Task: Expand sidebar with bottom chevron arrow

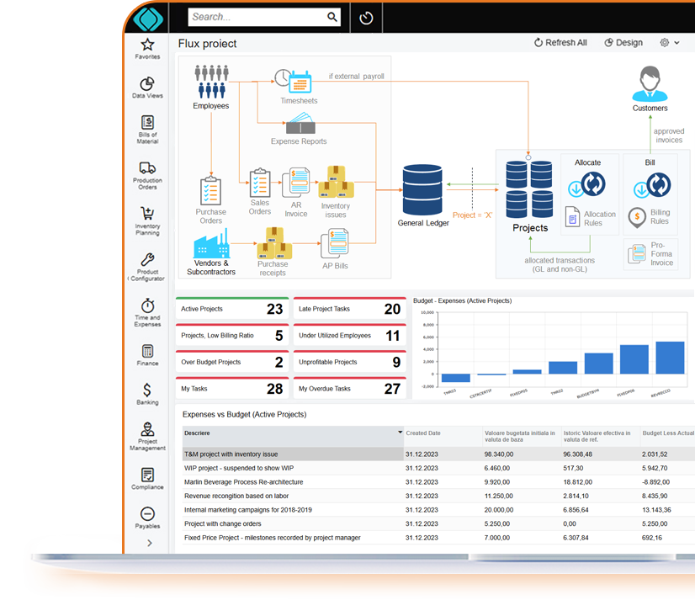Action: pos(150,543)
